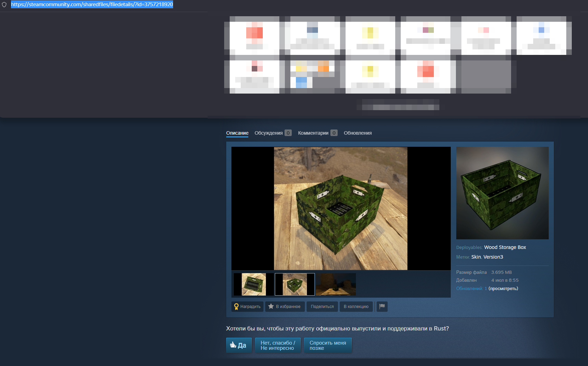Click the star icon on В избранное
The image size is (588, 366).
click(x=271, y=306)
